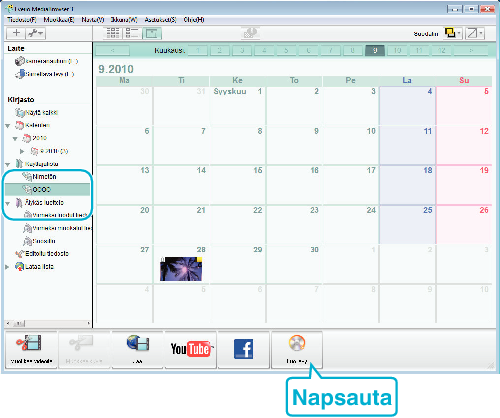Click the YouTube upload button
Screen dimensions: 500x418
click(x=190, y=349)
